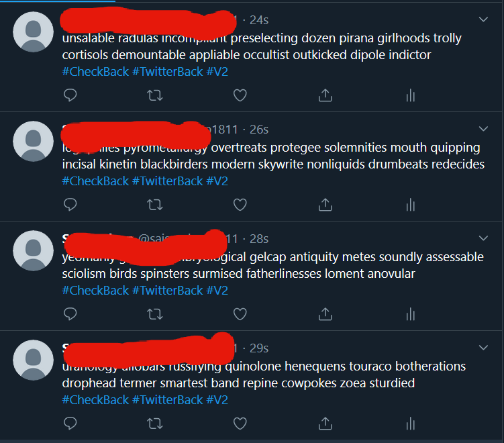Image resolution: width=504 pixels, height=443 pixels.
Task: Open the options chevron on the 24s tweet
Action: [483, 19]
